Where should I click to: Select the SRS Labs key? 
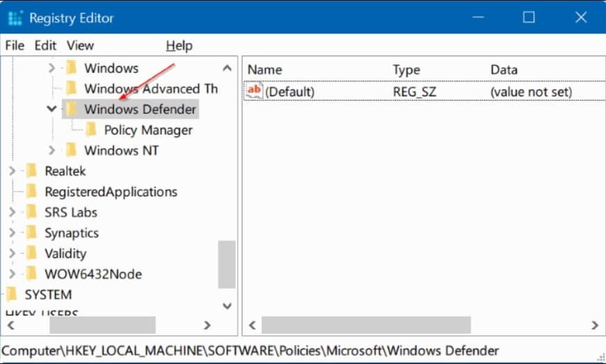click(71, 212)
